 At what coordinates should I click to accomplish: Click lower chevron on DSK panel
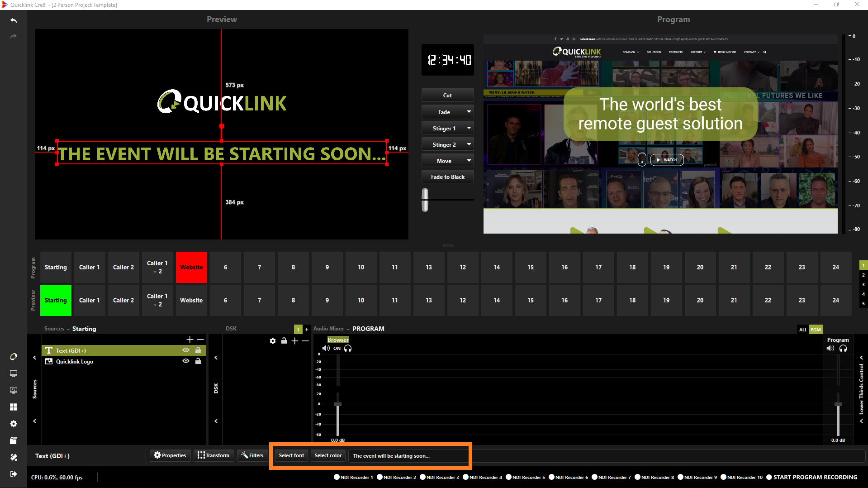(x=216, y=421)
